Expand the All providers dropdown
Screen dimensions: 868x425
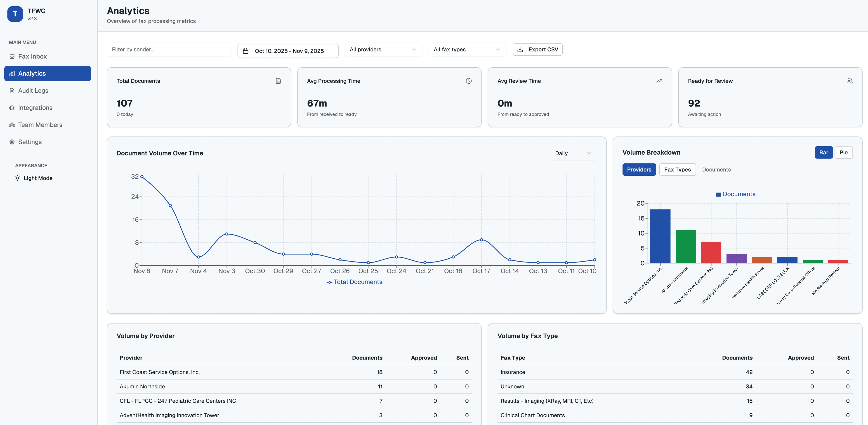coord(383,50)
